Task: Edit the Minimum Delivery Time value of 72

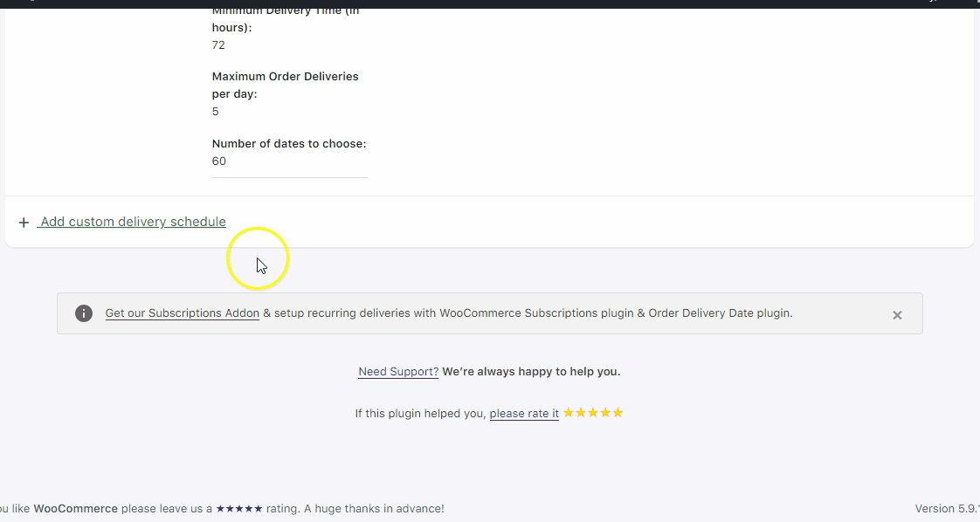Action: coord(217,45)
